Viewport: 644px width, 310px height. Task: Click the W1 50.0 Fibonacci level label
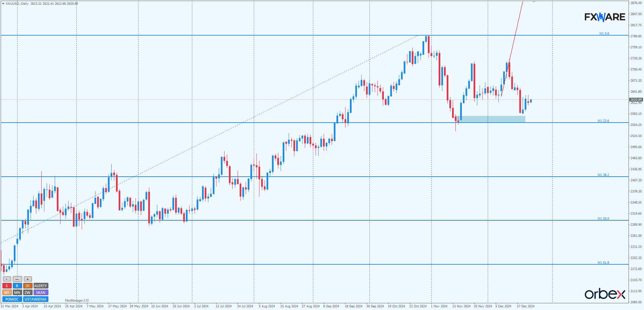[x=603, y=219]
